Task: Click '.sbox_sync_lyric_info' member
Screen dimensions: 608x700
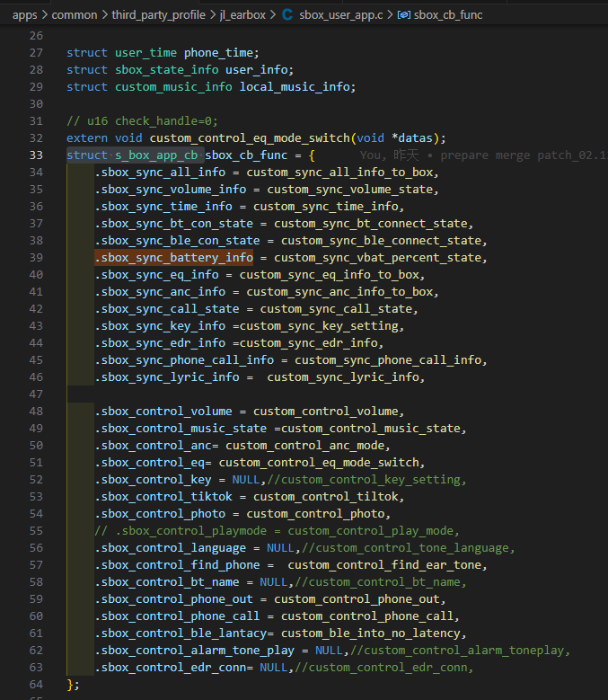Action: pyautogui.click(x=167, y=377)
